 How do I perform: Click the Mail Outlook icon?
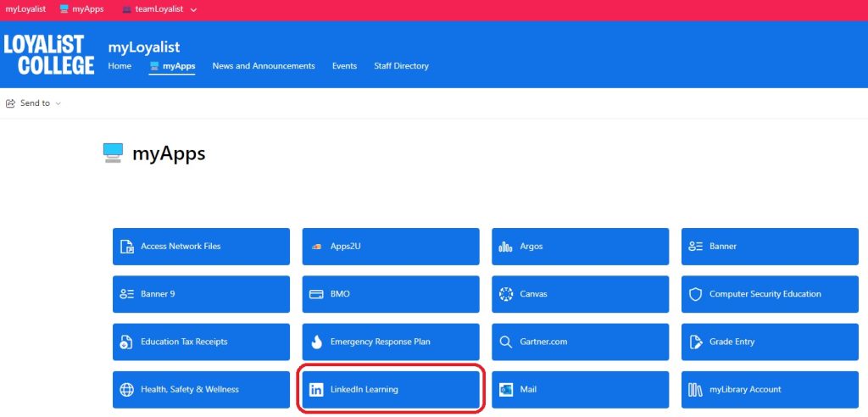pyautogui.click(x=505, y=389)
